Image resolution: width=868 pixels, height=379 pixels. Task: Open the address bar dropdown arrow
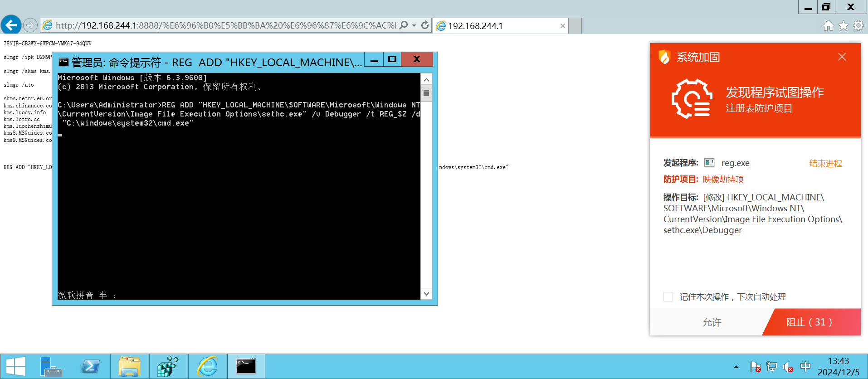pyautogui.click(x=414, y=26)
